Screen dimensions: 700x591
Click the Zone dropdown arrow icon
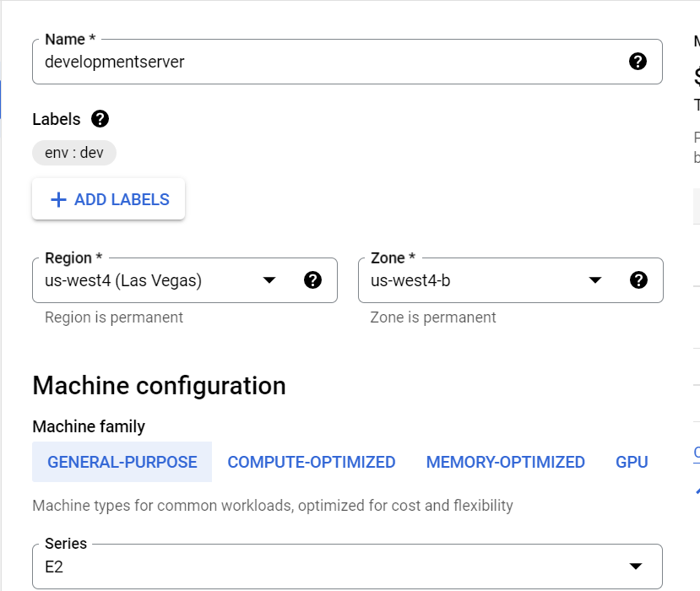coord(595,279)
